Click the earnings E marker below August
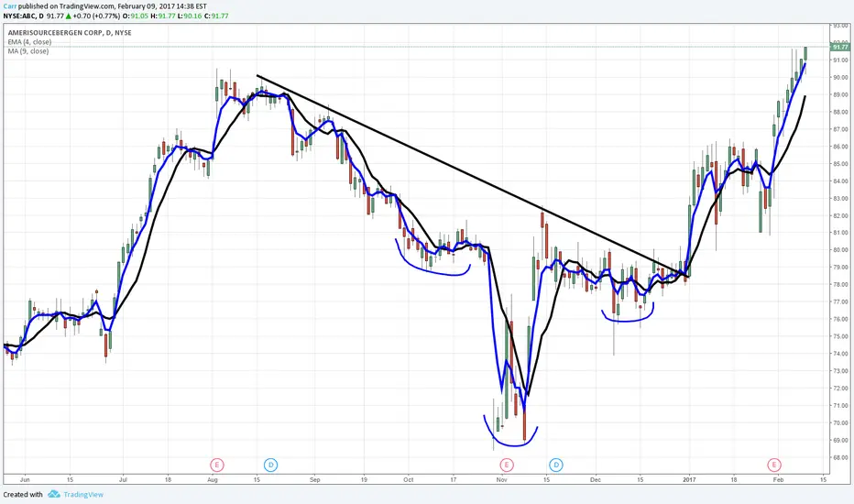The image size is (854, 504). (217, 465)
